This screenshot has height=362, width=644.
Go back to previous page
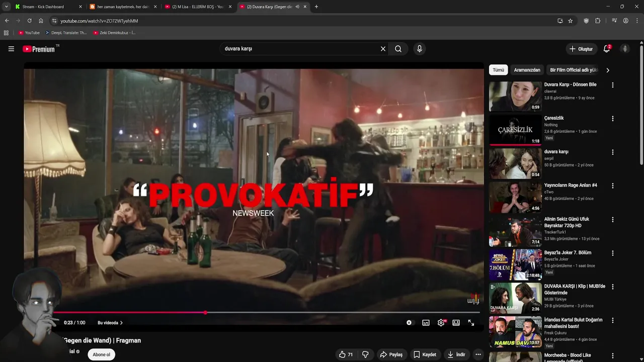click(7, 21)
